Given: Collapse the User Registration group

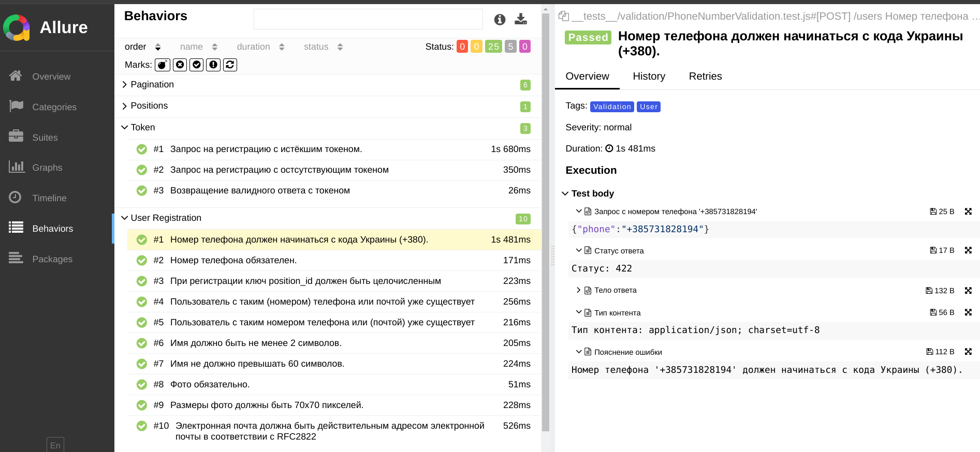Looking at the screenshot, I should [x=328, y=218].
